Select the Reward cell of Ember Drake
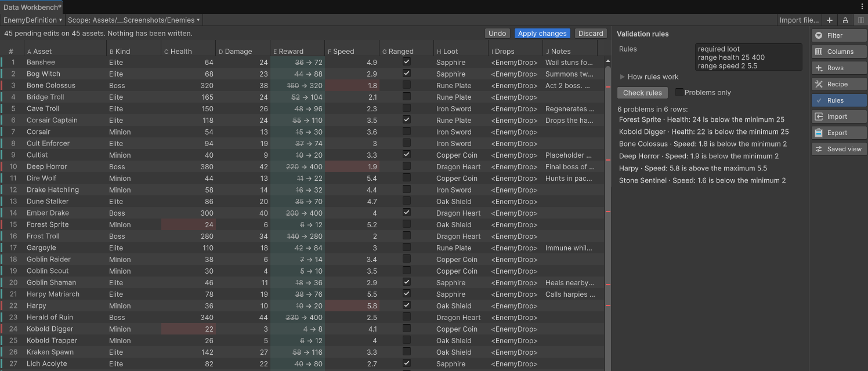 tap(297, 213)
